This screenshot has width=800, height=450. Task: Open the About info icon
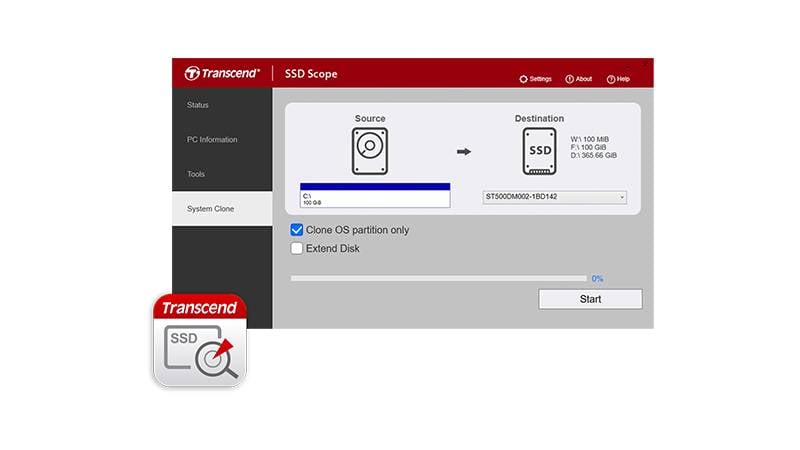(x=569, y=79)
